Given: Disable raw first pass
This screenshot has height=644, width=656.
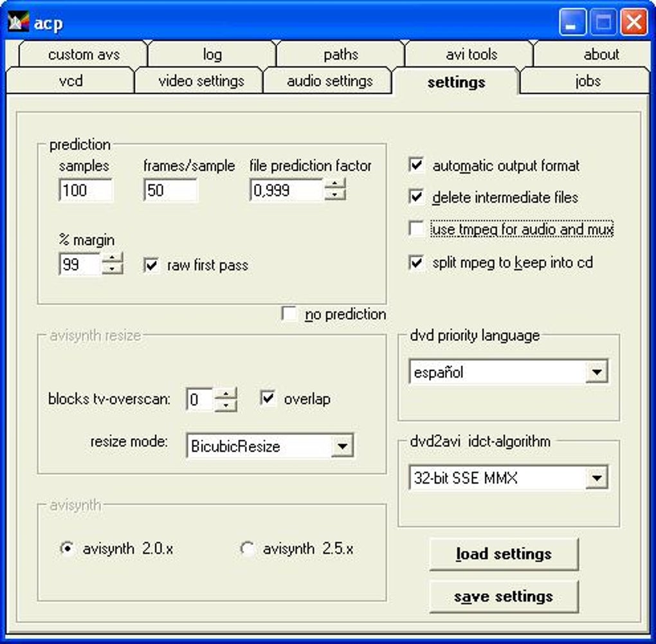Looking at the screenshot, I should [x=152, y=265].
